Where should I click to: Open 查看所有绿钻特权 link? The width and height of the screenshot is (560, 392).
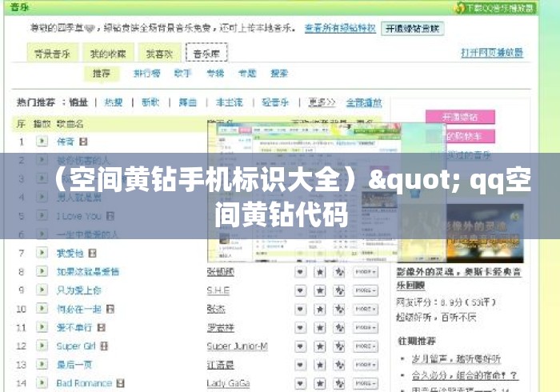[x=340, y=28]
